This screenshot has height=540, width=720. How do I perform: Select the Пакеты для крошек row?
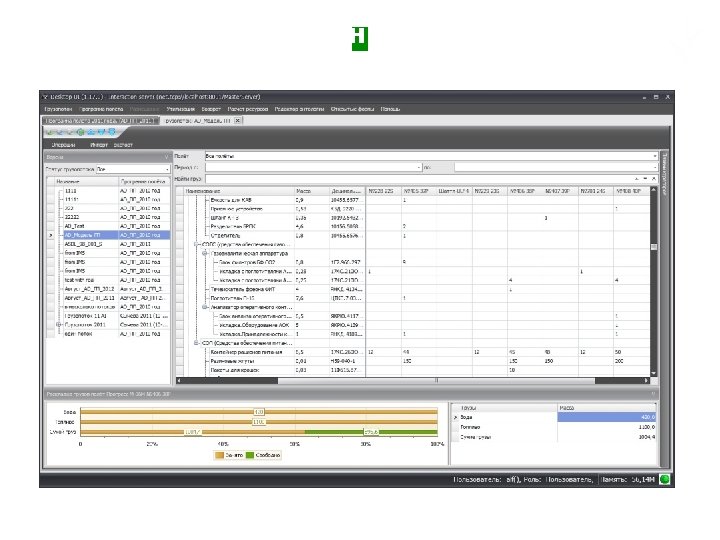click(x=413, y=370)
